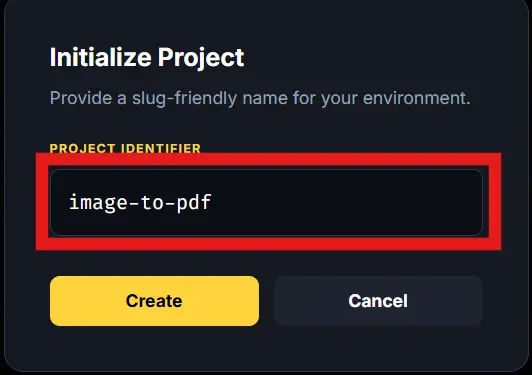This screenshot has width=532, height=375.
Task: Click the yellow Create button
Action: click(x=154, y=301)
